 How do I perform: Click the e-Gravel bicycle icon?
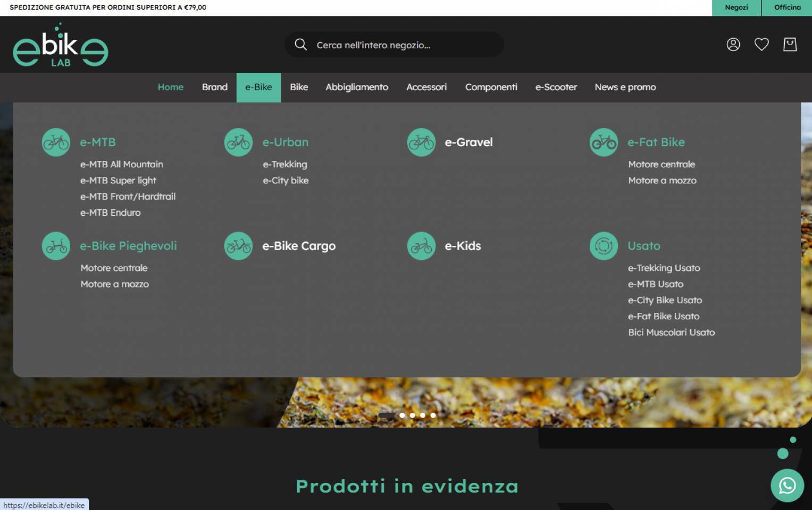point(421,142)
